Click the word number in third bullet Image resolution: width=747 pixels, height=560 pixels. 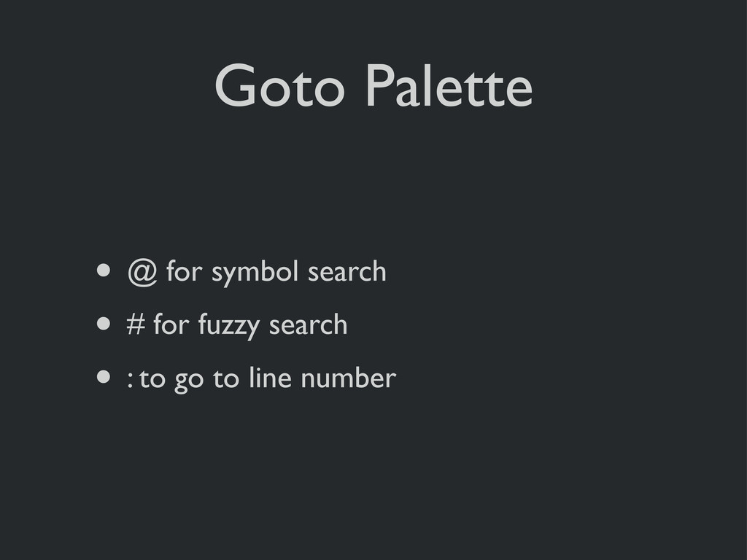point(348,378)
